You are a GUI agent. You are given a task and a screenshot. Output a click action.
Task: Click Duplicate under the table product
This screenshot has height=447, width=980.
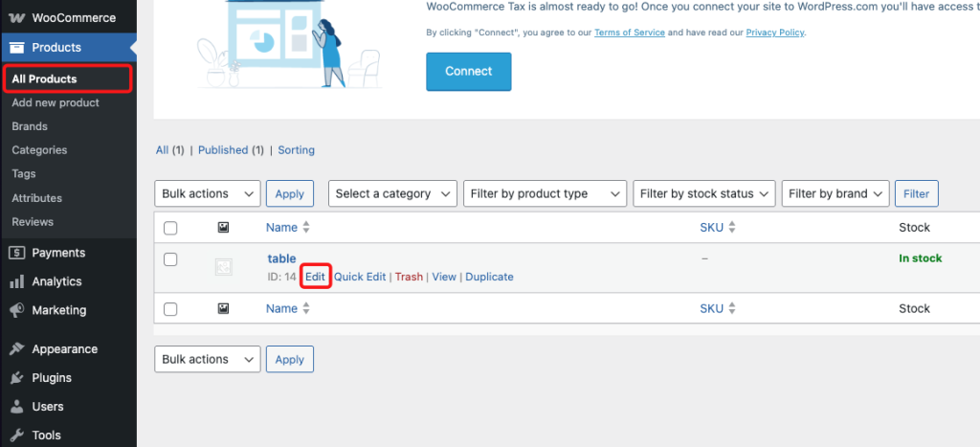click(x=489, y=277)
